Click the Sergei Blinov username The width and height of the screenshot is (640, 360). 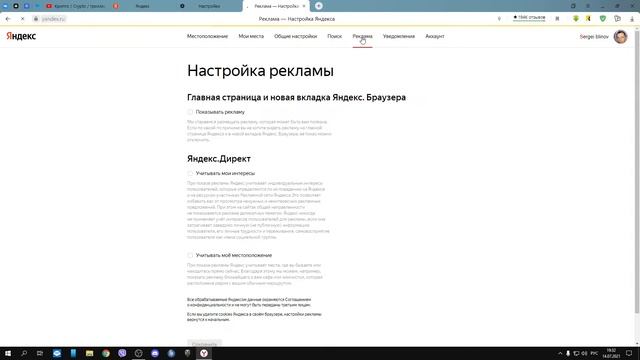tap(594, 37)
